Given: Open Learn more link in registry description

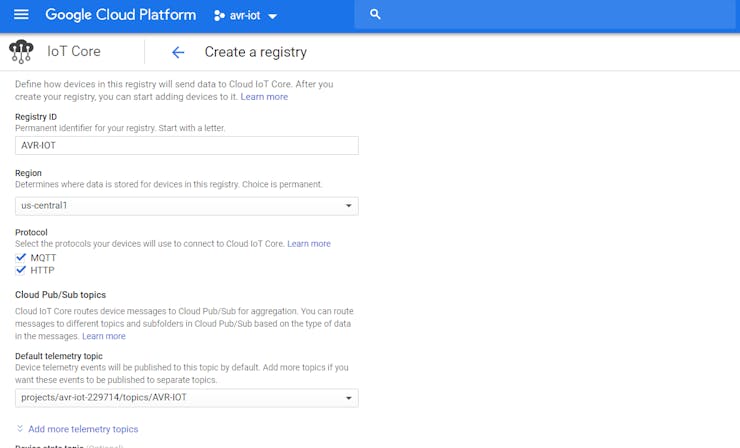Looking at the screenshot, I should pos(264,97).
